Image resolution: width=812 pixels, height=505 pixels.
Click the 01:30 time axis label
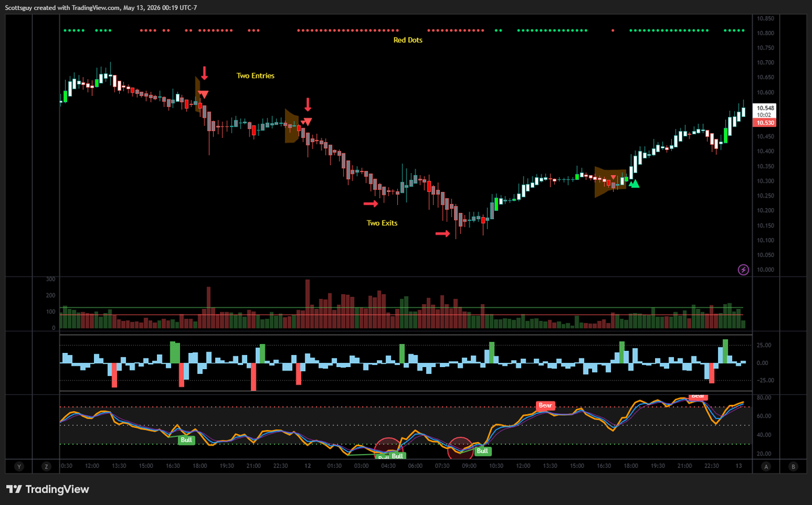point(334,466)
